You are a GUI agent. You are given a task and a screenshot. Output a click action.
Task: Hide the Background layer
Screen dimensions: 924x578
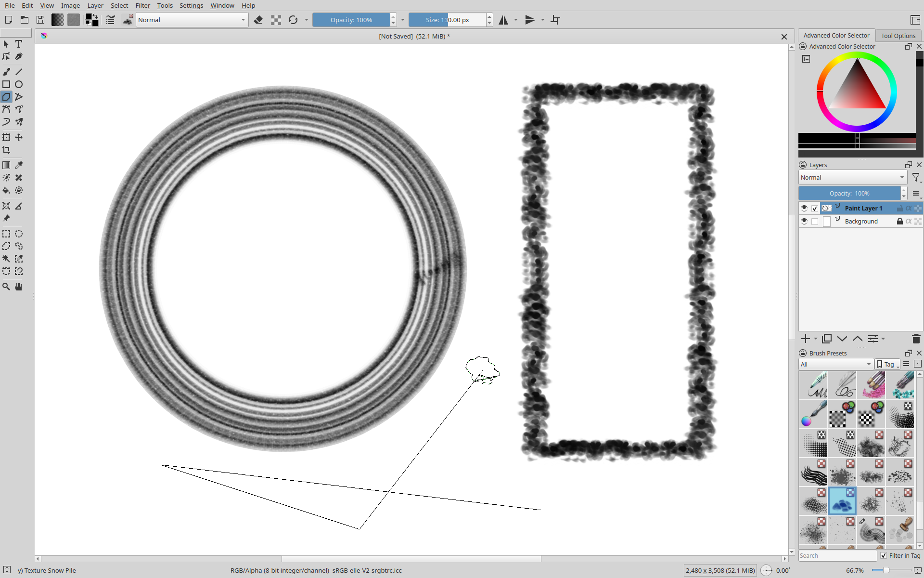(804, 221)
